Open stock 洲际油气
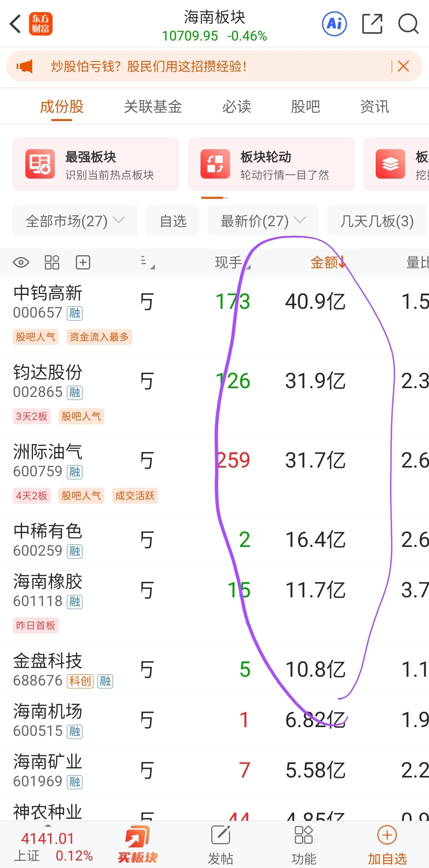This screenshot has width=429, height=868. [48, 452]
